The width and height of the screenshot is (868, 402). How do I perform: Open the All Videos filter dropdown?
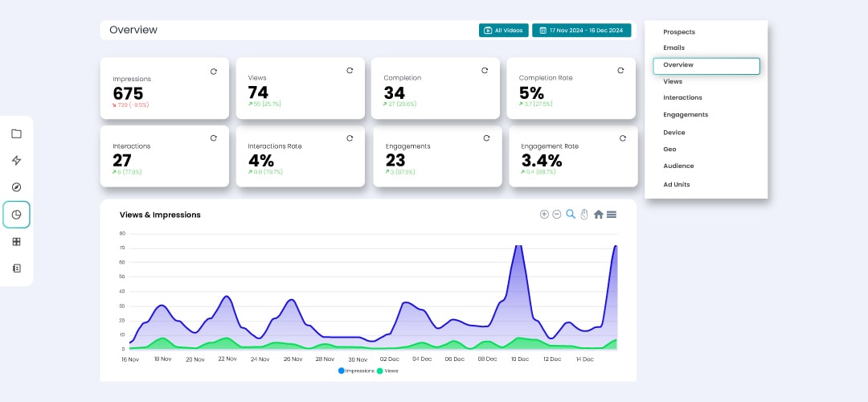(503, 31)
